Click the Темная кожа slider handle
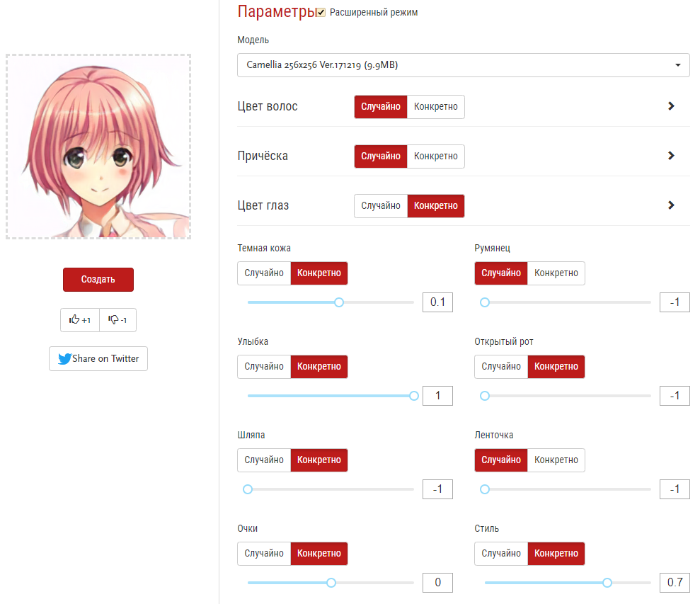 (x=339, y=302)
